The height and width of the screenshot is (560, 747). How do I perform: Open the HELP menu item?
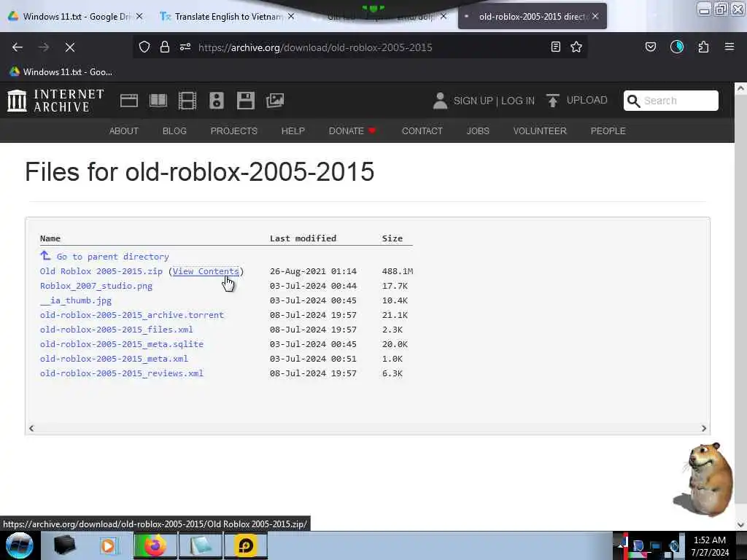click(x=293, y=131)
